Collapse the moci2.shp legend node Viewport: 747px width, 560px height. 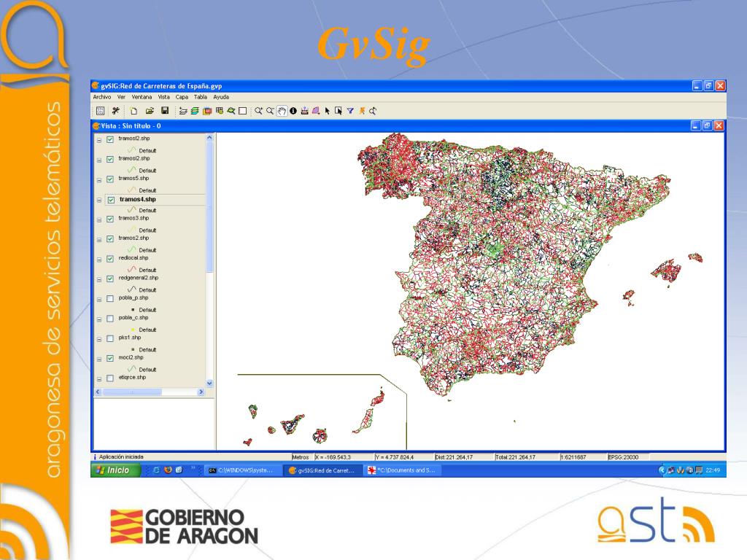click(99, 359)
